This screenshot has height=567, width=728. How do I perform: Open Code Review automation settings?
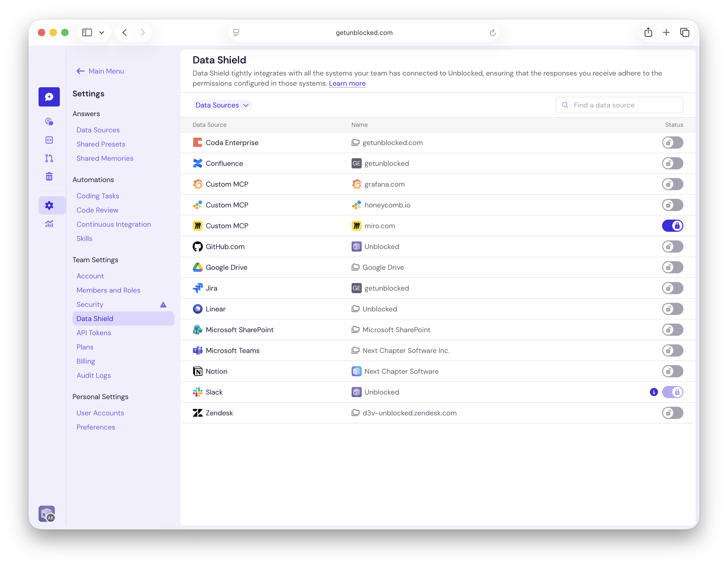[x=97, y=210]
